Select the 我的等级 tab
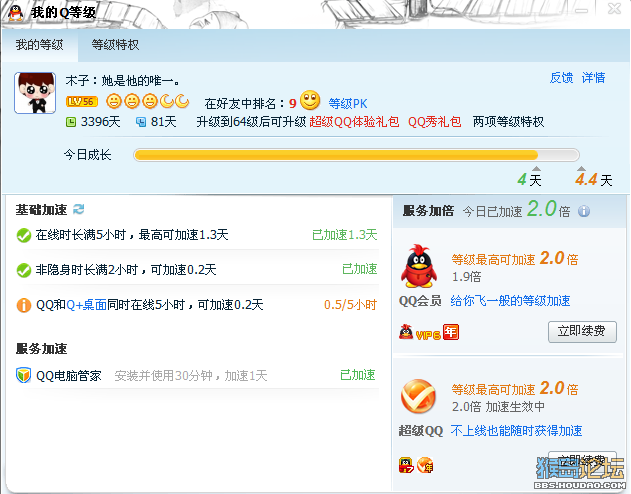This screenshot has width=631, height=494. (39, 45)
